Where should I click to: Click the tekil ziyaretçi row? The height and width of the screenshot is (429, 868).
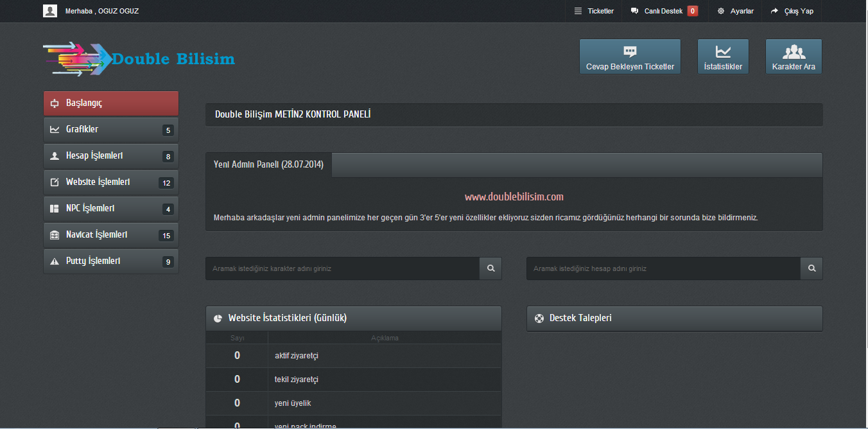(x=354, y=380)
